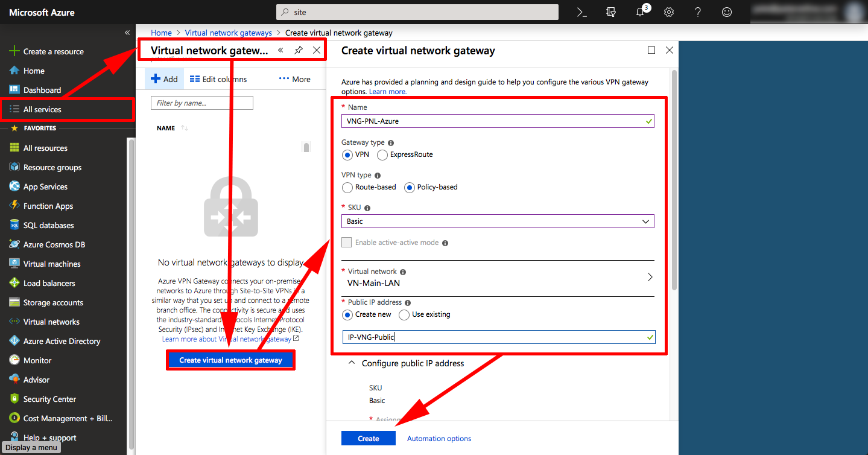Screen dimensions: 868x455
Task: Click the Monitor gauge icon
Action: coord(14,360)
